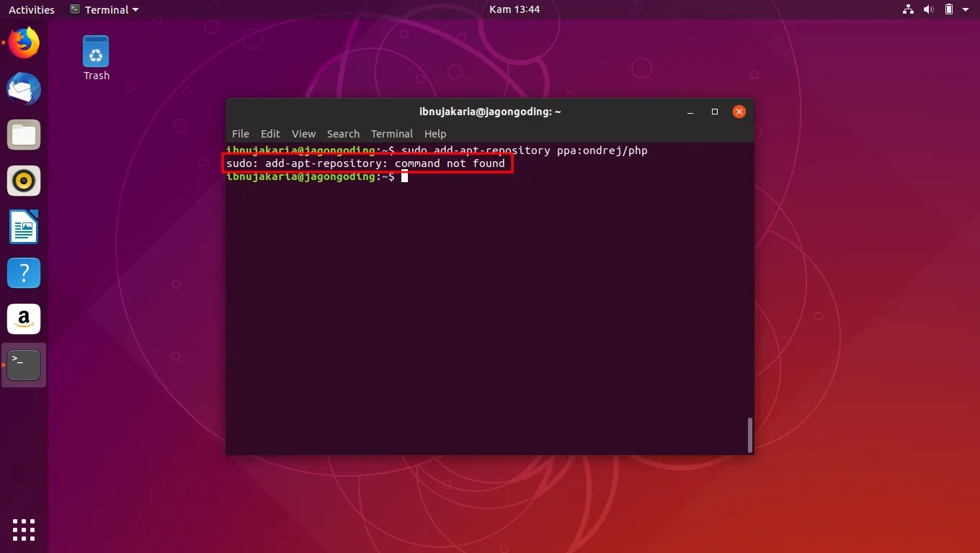
Task: Click the Activities button
Action: click(31, 9)
